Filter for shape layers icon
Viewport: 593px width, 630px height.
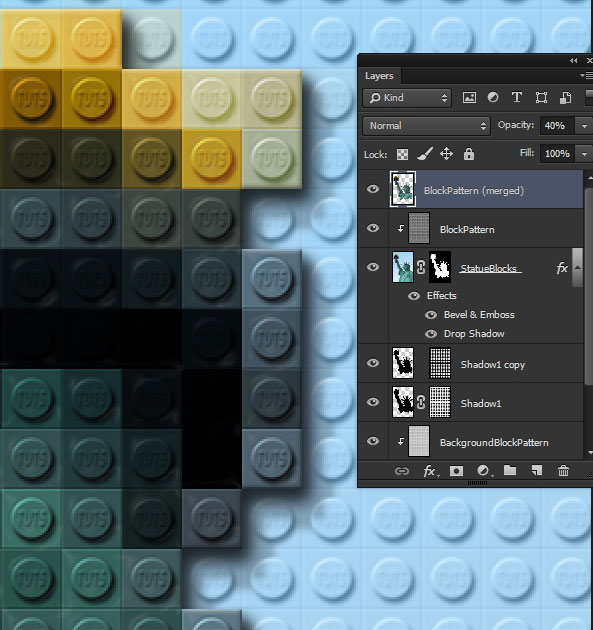541,98
